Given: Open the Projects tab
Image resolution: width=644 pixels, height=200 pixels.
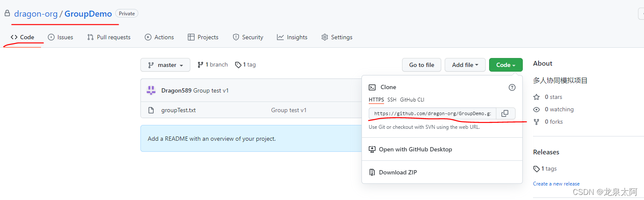Looking at the screenshot, I should click(x=203, y=37).
